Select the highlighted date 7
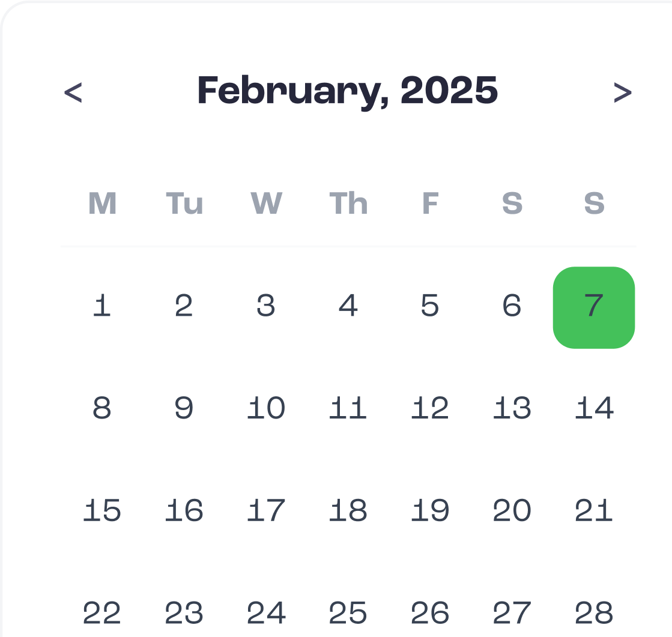This screenshot has height=637, width=672. (x=594, y=307)
